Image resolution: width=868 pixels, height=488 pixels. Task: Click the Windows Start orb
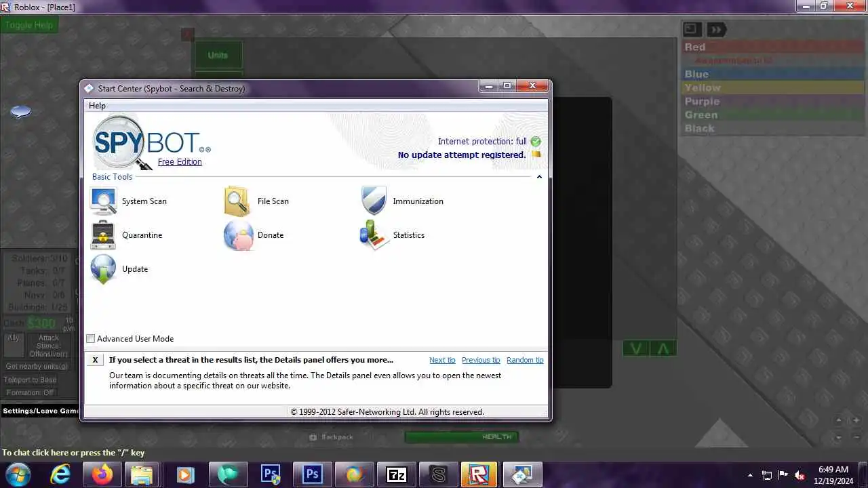pos(18,474)
